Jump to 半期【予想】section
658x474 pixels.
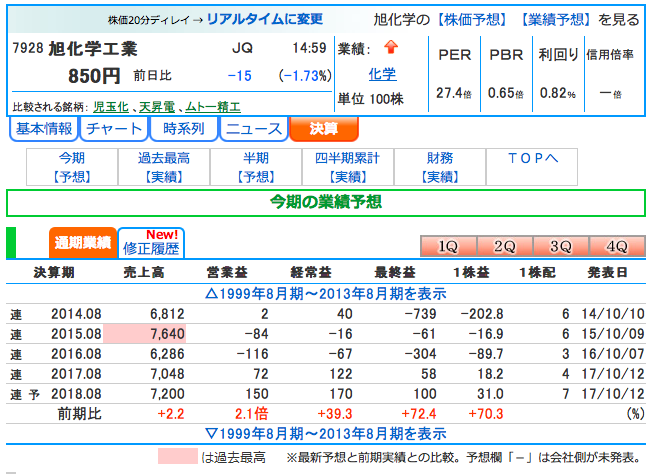tap(256, 167)
